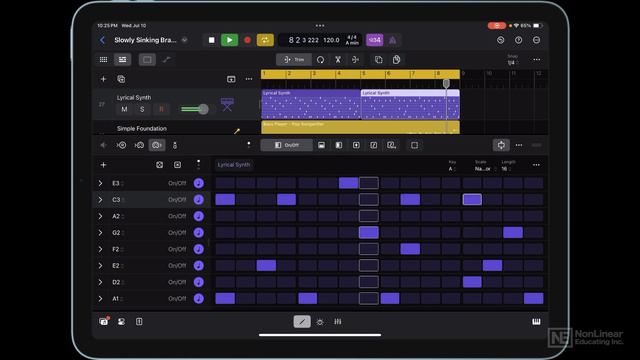
Task: Open the Lyrical Synth keyboard instrument icon
Action: 227,104
